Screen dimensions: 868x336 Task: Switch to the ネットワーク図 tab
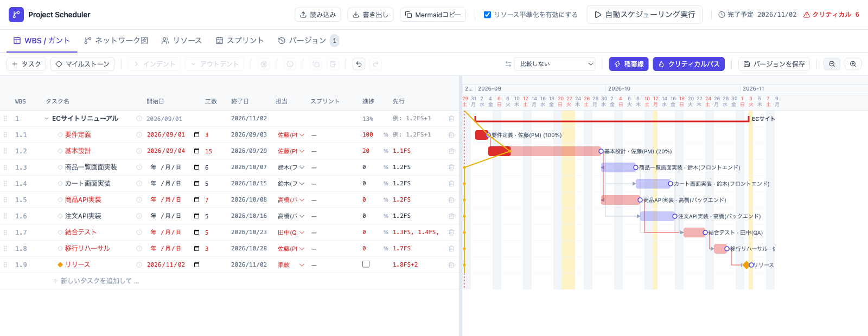point(116,41)
